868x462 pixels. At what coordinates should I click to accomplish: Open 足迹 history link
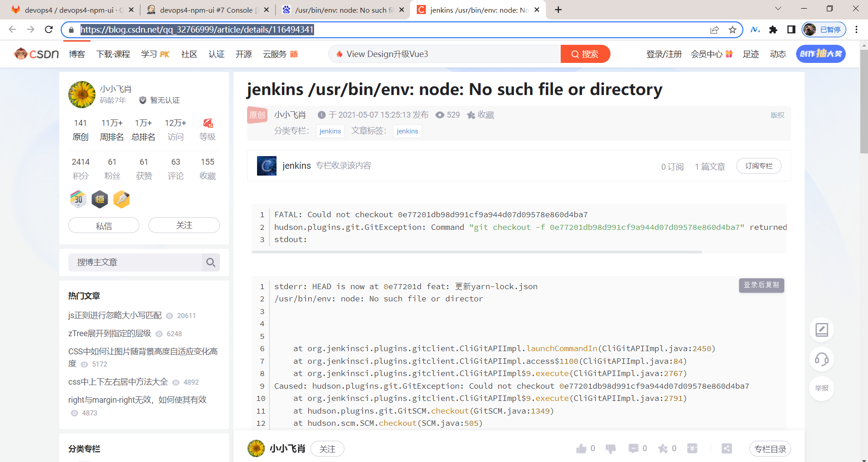click(751, 54)
